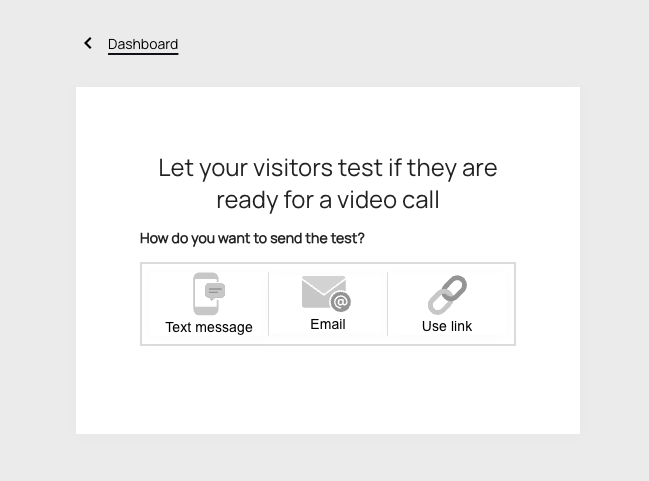Select the "Email" label

tap(328, 324)
